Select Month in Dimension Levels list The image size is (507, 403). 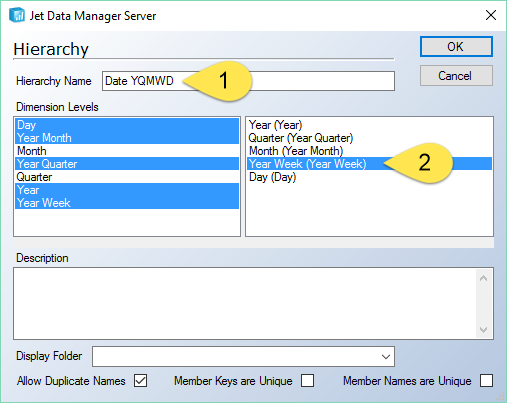127,151
